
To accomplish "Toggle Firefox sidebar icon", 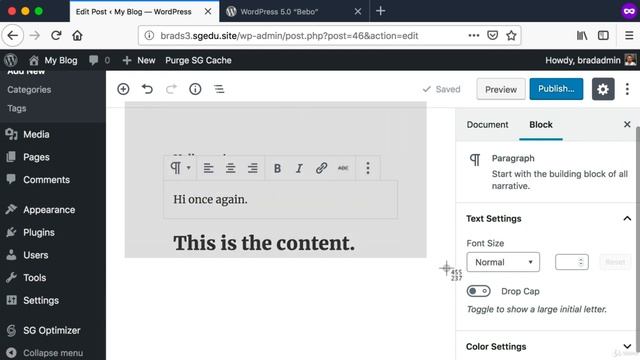I will click(x=603, y=36).
